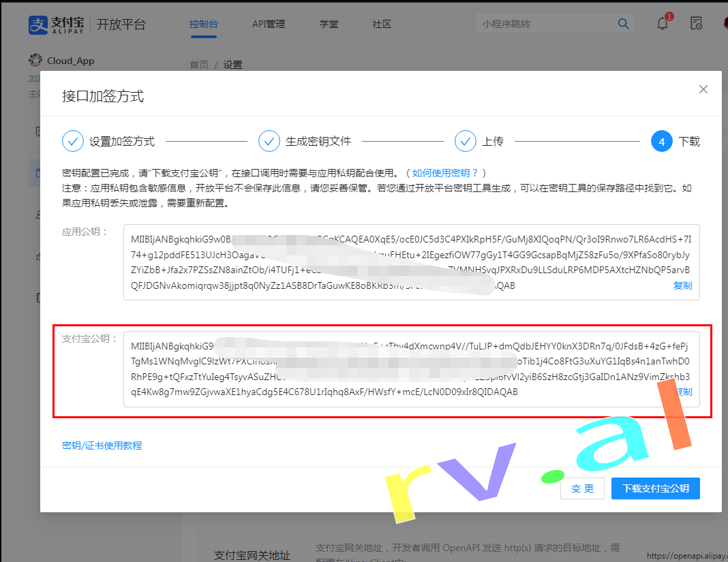Image resolution: width=728 pixels, height=562 pixels.
Task: Click the Cloud_App name text
Action: point(71,61)
